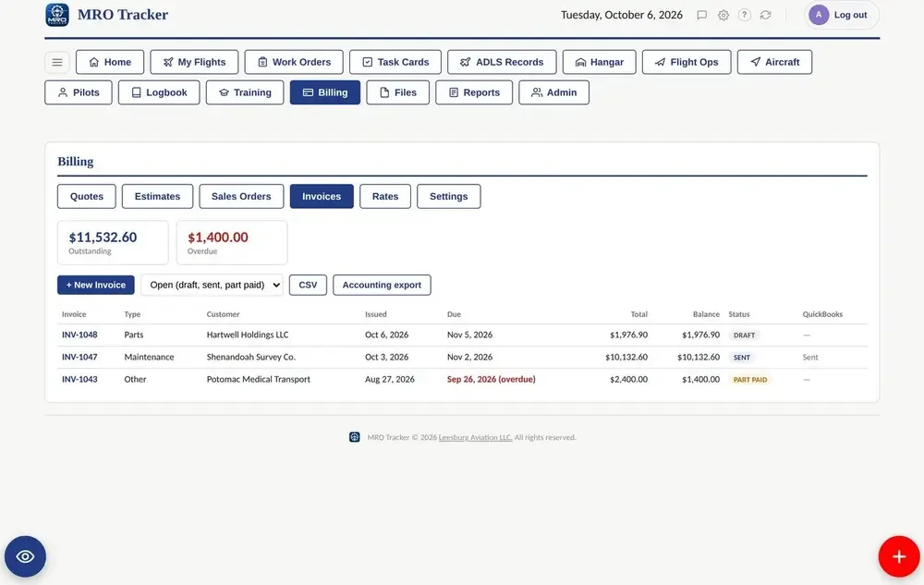Click the New Invoice button
The height and width of the screenshot is (585, 924).
click(96, 286)
